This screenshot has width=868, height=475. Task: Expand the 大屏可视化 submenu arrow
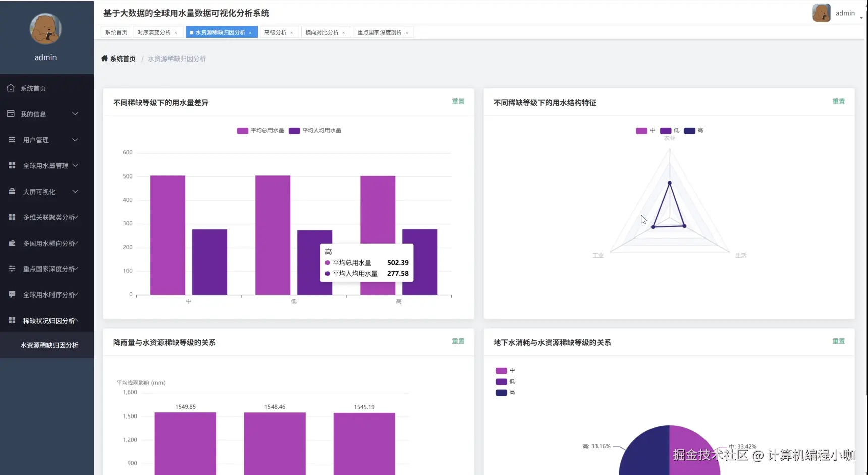(75, 191)
